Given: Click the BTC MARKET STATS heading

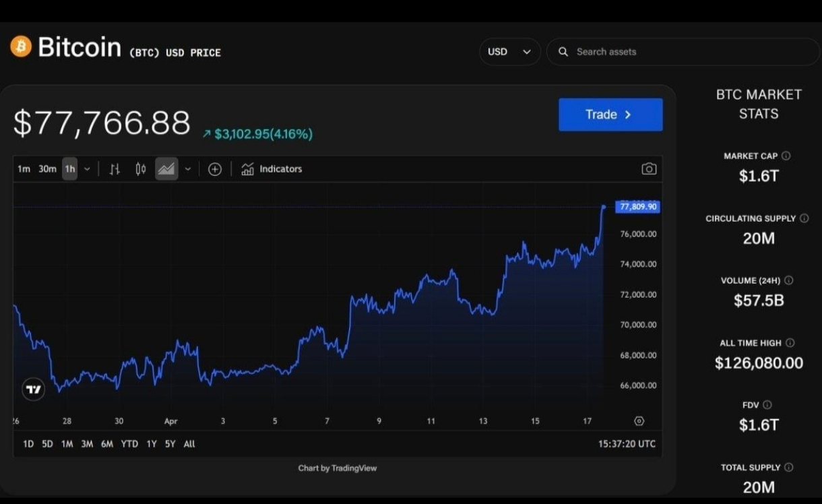Looking at the screenshot, I should click(x=759, y=104).
